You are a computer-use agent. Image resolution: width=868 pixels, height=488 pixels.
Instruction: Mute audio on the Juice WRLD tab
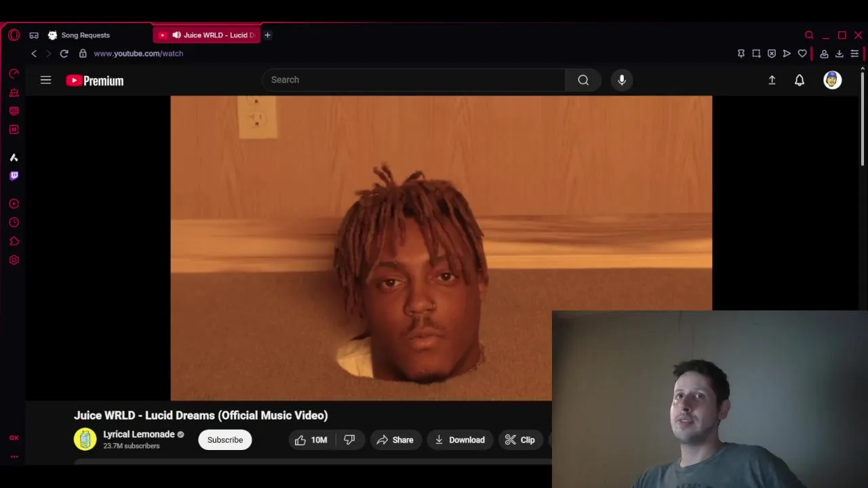pos(176,35)
